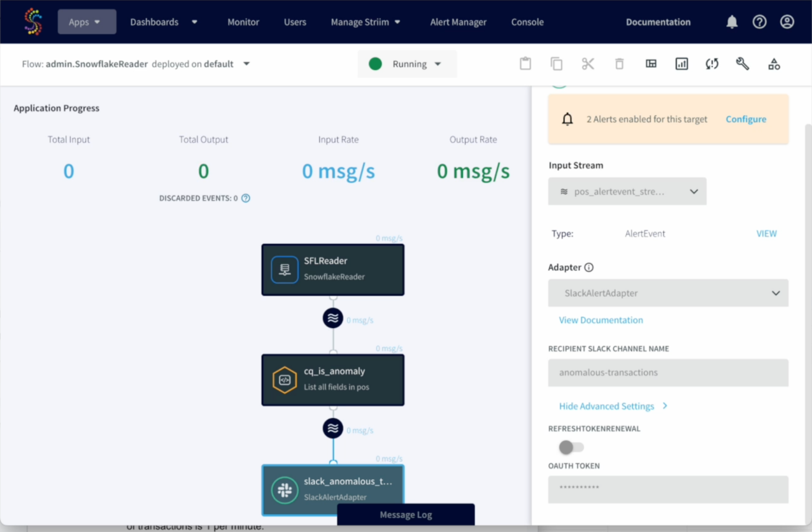812x532 pixels.
Task: Open the flow designer shapes icon
Action: pyautogui.click(x=774, y=63)
